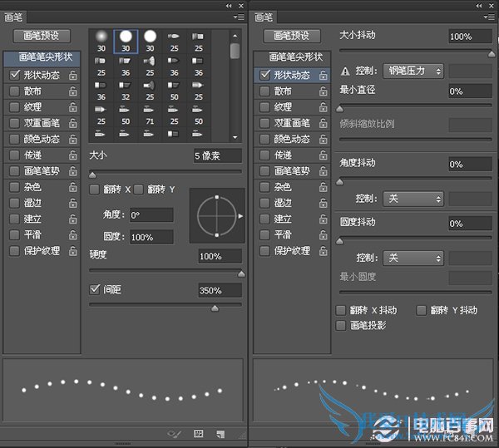This screenshot has height=448, width=499.
Task: Click the 角度 field showing 0°
Action: (x=151, y=215)
